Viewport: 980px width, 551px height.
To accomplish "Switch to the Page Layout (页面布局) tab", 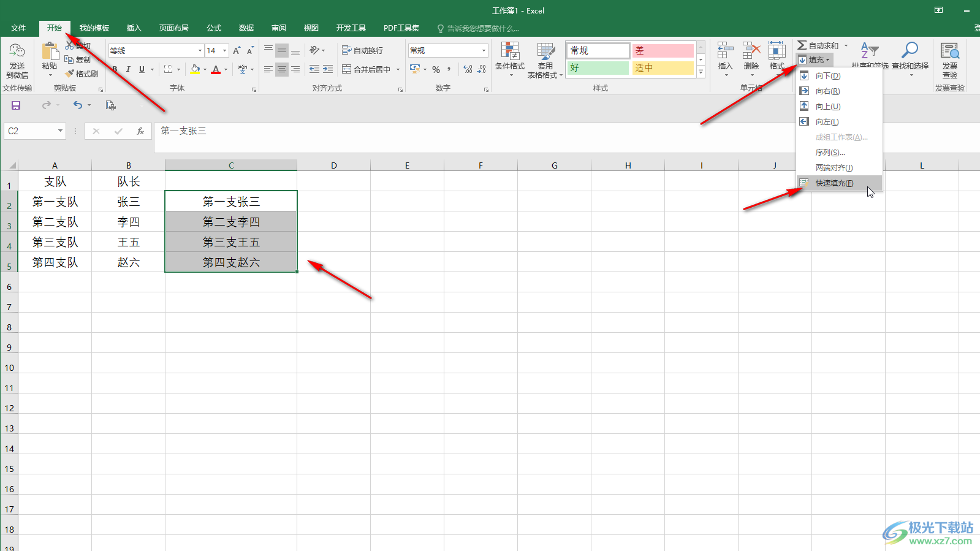I will 174,28.
